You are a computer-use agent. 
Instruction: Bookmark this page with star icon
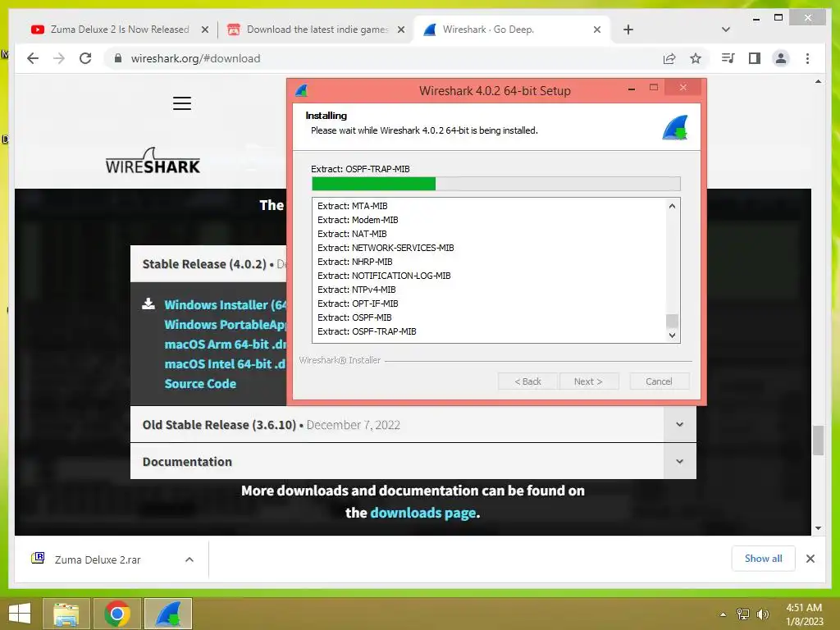(x=696, y=58)
